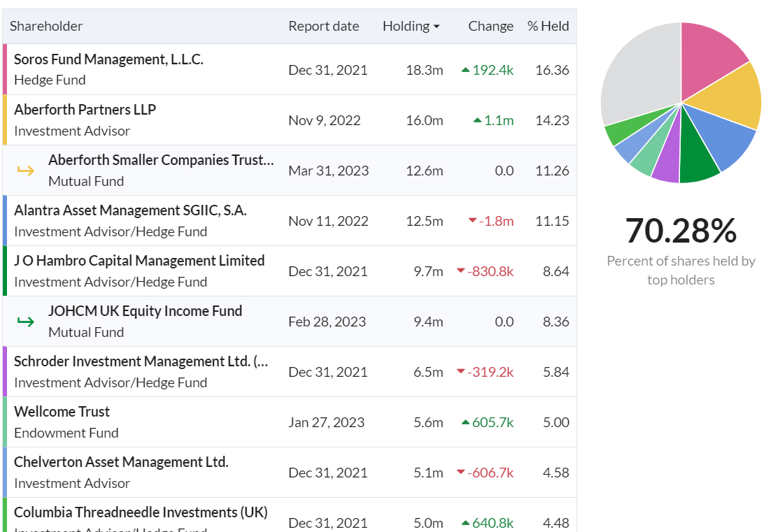Open JOHCM UK Equity Income Fund
The image size is (771, 532).
[145, 311]
